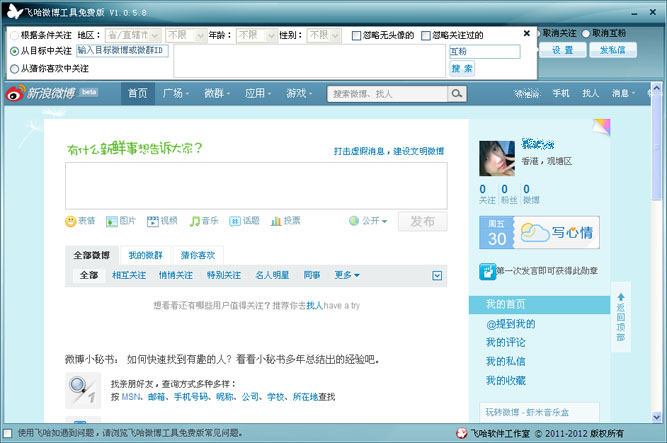Click the 发私信 button
The image size is (667, 443).
pyautogui.click(x=613, y=50)
